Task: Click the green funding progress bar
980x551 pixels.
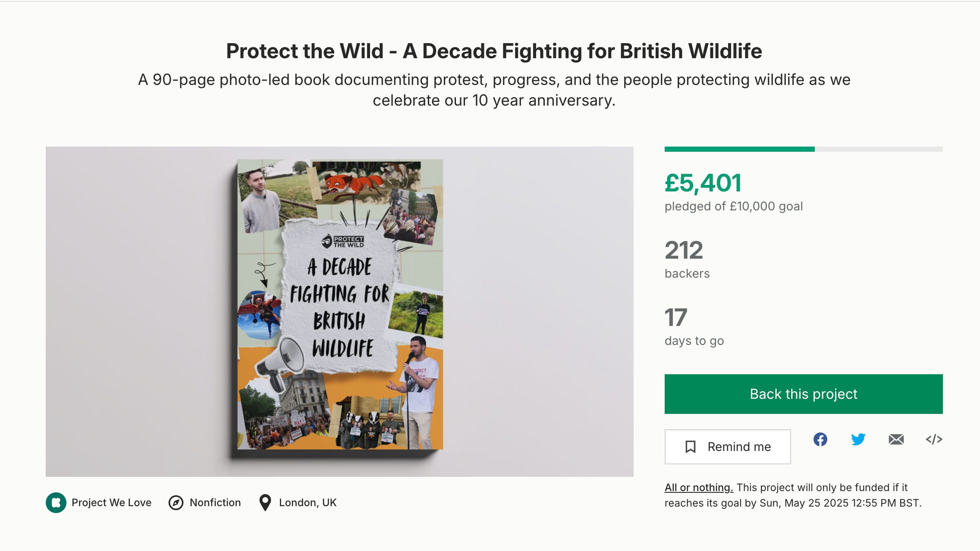Action: (739, 149)
